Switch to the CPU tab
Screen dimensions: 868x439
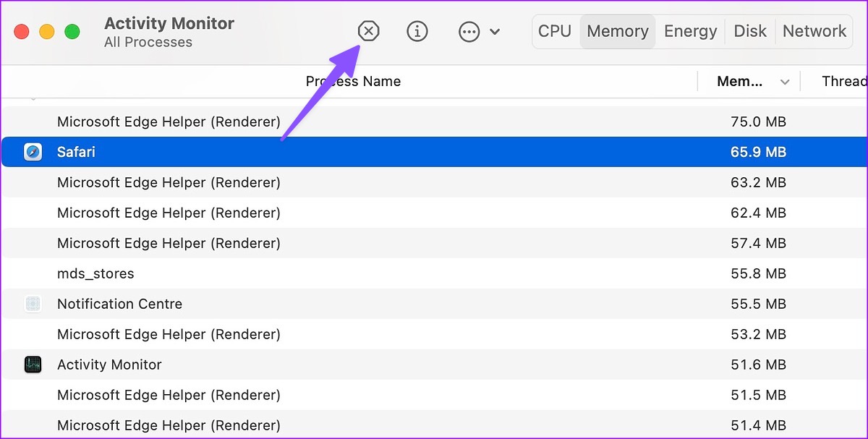point(555,31)
